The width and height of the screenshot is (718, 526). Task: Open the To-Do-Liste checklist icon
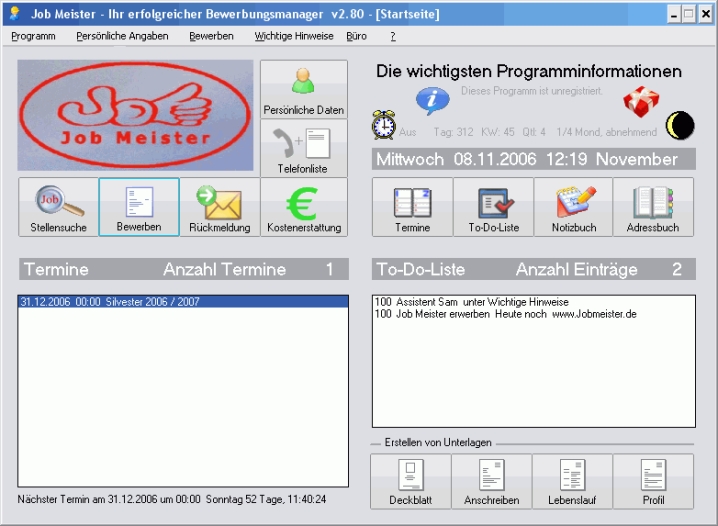493,207
